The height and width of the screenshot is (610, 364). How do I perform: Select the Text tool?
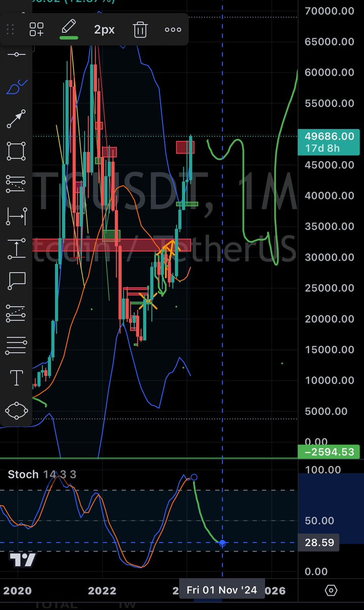point(16,378)
